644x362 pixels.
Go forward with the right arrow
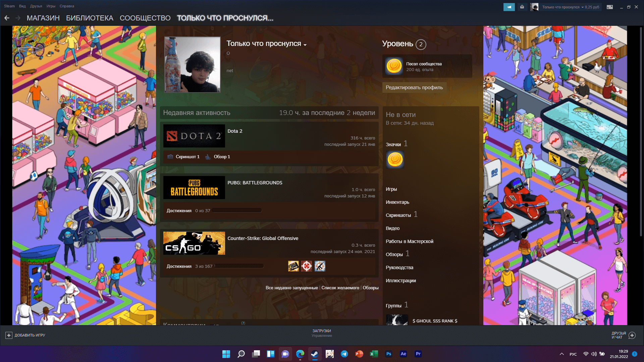point(18,18)
